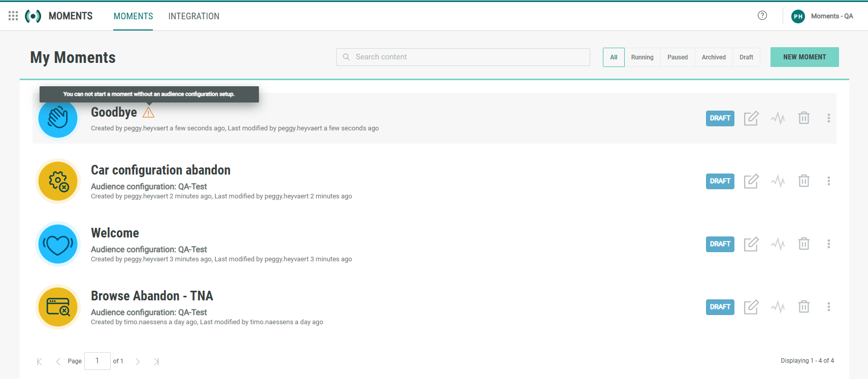Edit the Goodbye moment
The width and height of the screenshot is (868, 379).
(751, 118)
